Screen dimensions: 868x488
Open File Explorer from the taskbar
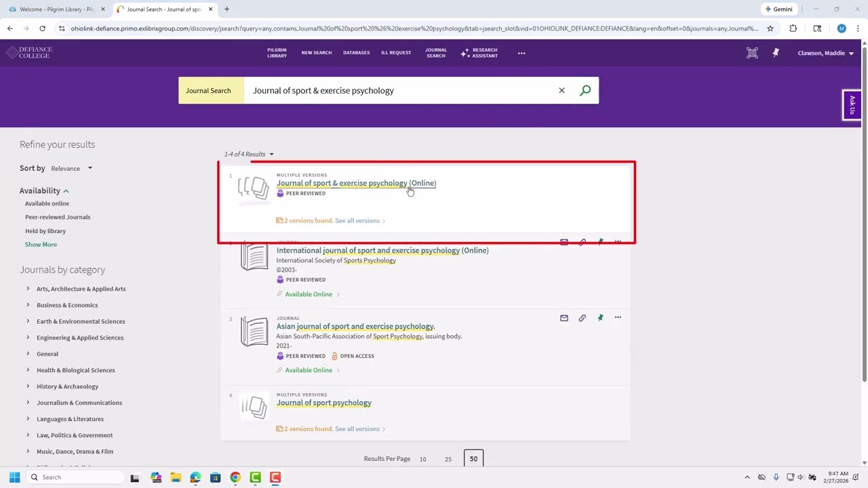point(176,477)
